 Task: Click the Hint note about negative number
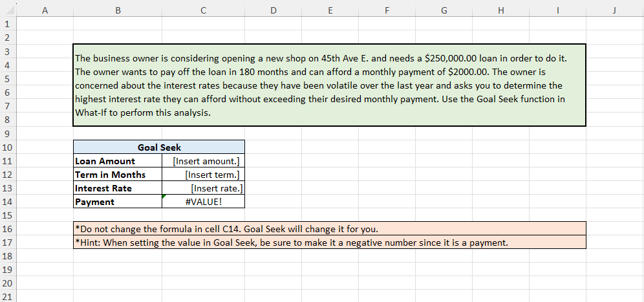(329, 242)
